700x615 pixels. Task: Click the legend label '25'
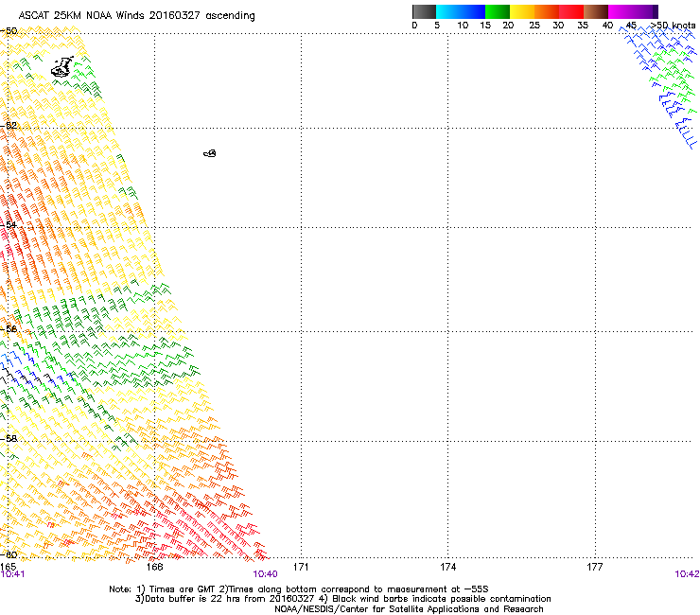pos(534,26)
